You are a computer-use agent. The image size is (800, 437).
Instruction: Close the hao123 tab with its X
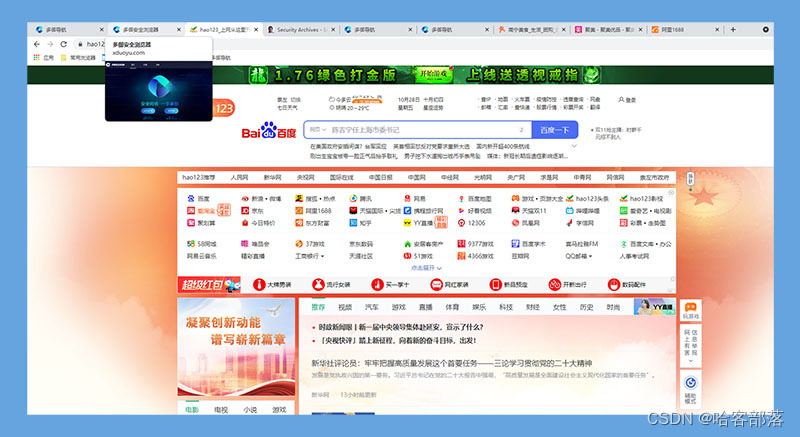pyautogui.click(x=256, y=30)
